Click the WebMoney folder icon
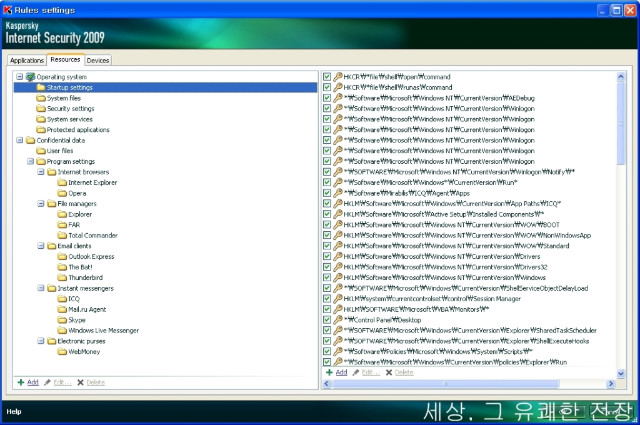Image resolution: width=640 pixels, height=425 pixels. point(62,352)
